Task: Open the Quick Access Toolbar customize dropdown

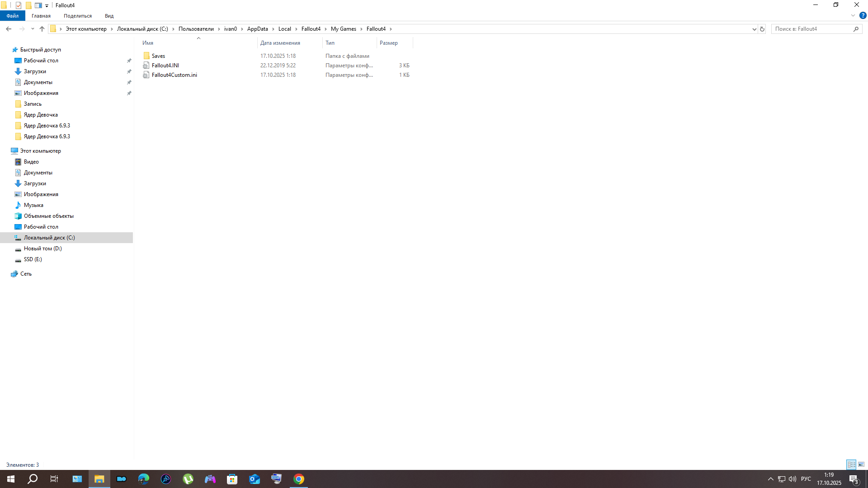Action: pos(47,6)
